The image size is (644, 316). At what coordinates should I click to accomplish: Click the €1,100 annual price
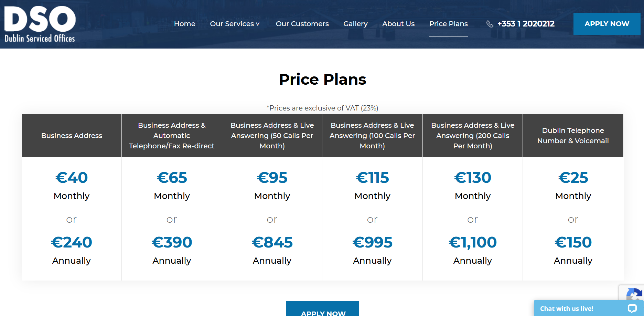pyautogui.click(x=472, y=242)
